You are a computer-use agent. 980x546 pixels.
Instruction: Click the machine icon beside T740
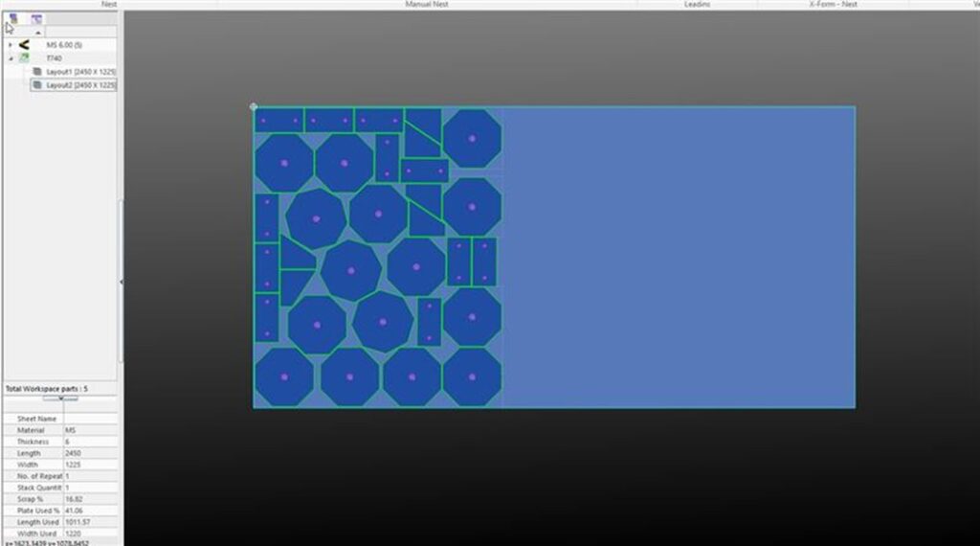coord(24,57)
